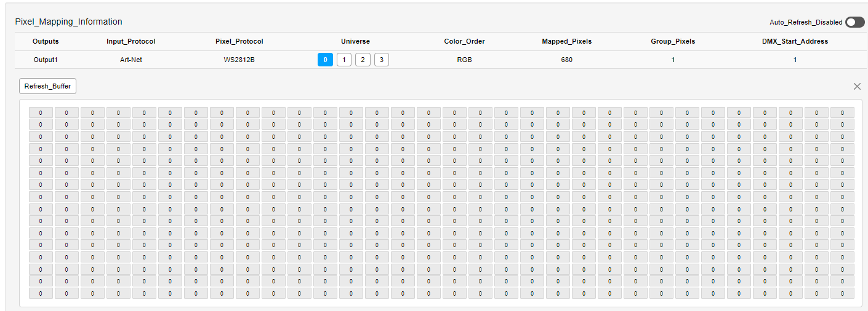This screenshot has height=311, width=868.
Task: Select Universe 0 button
Action: pos(325,60)
